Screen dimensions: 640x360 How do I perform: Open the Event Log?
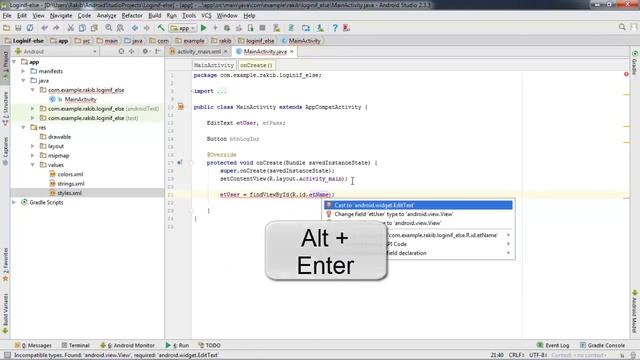[553, 345]
